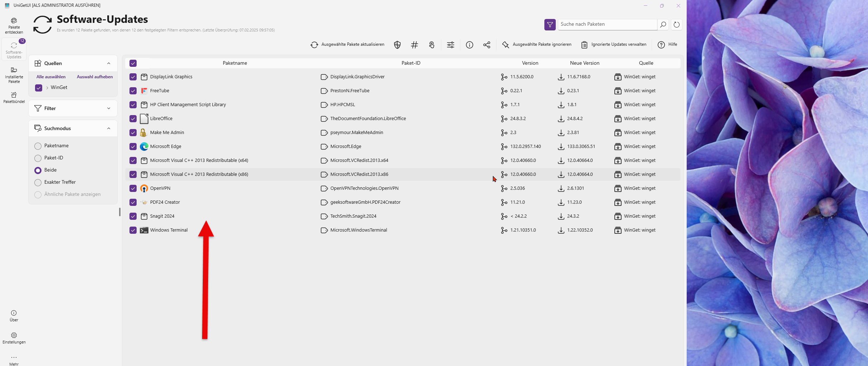Click the purple filter funnel button
The image size is (868, 366).
click(550, 25)
